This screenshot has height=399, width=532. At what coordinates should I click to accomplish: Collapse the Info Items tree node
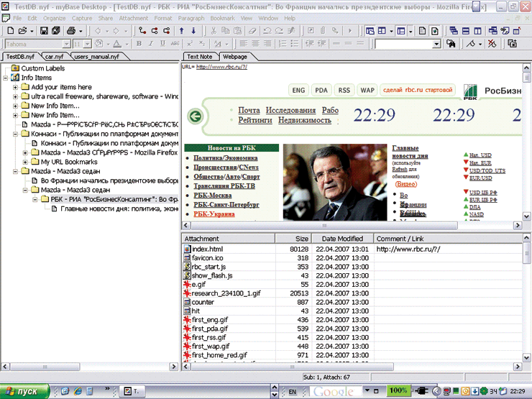[6, 78]
